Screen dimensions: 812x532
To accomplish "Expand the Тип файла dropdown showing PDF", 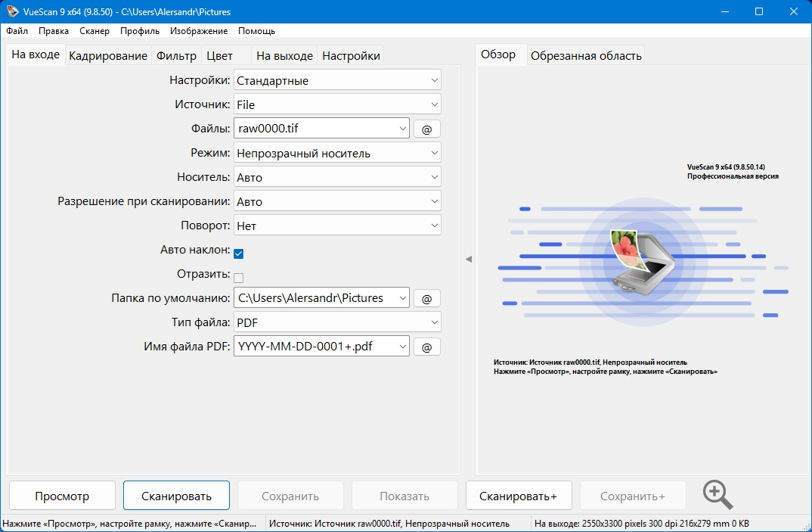I will pyautogui.click(x=337, y=322).
